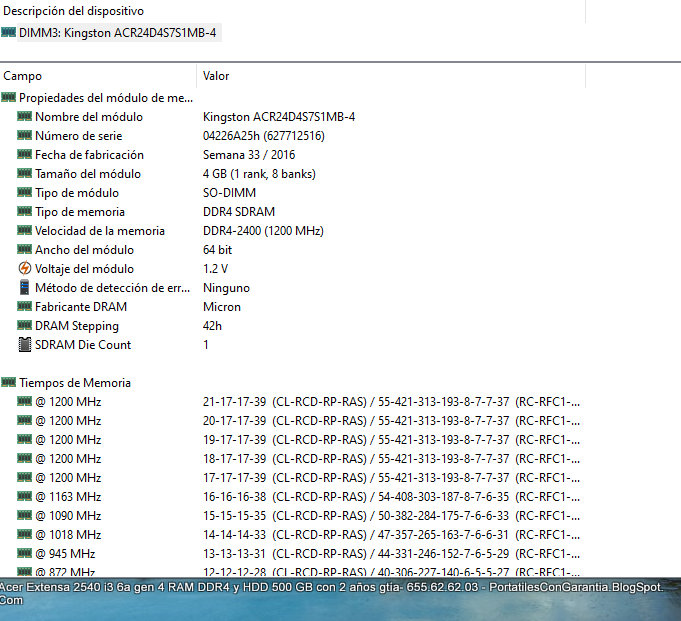681x621 pixels.
Task: Click chip icon beside SDRAM Die Count
Action: tap(25, 344)
